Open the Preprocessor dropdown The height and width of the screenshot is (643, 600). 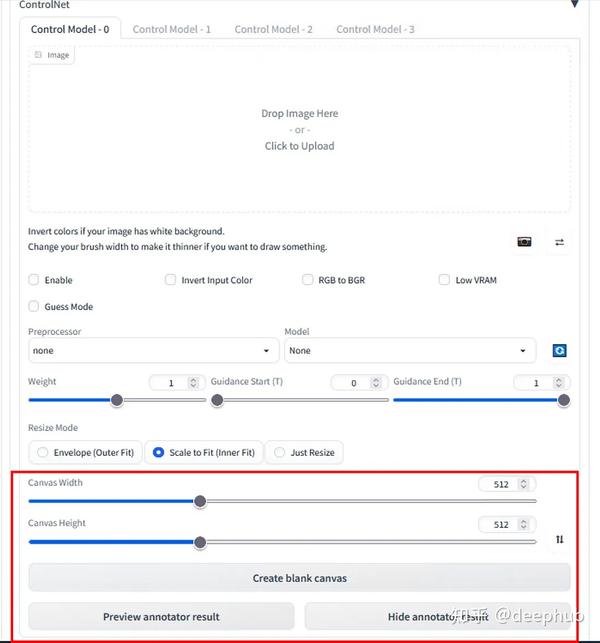pyautogui.click(x=154, y=351)
